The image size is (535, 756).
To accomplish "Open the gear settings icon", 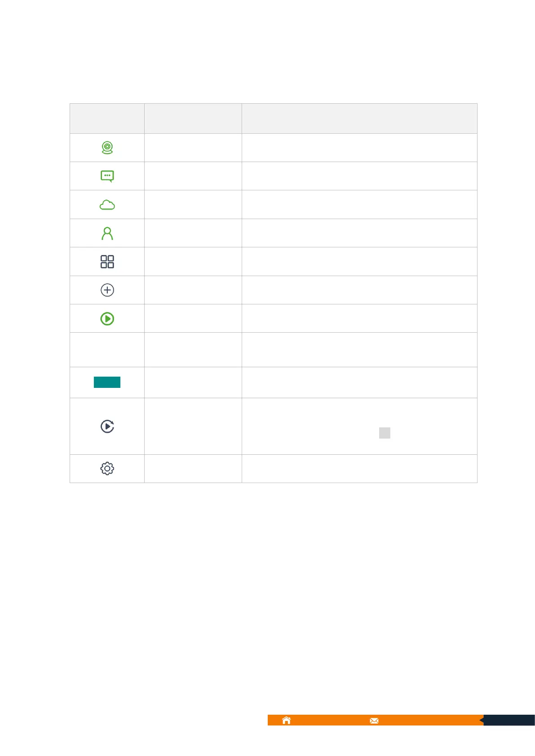I will click(x=107, y=469).
